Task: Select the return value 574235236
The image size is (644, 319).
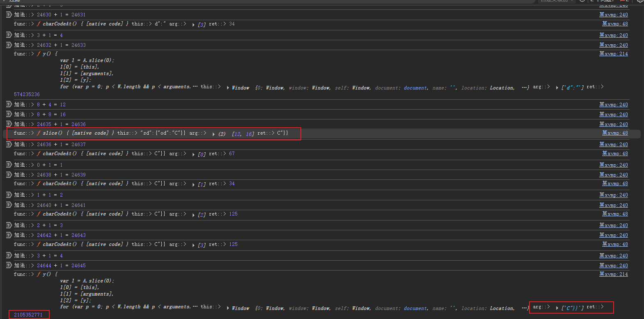Action: pos(27,94)
